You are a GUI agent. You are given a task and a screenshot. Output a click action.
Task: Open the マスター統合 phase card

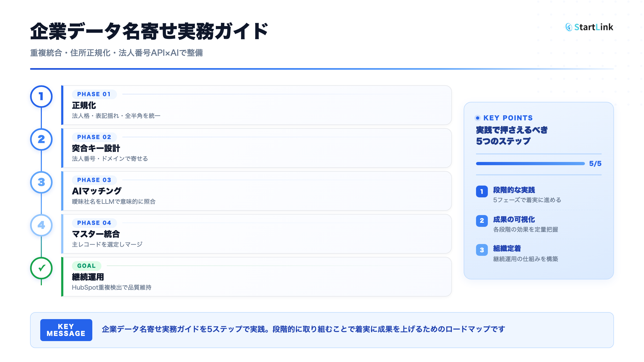(x=256, y=234)
